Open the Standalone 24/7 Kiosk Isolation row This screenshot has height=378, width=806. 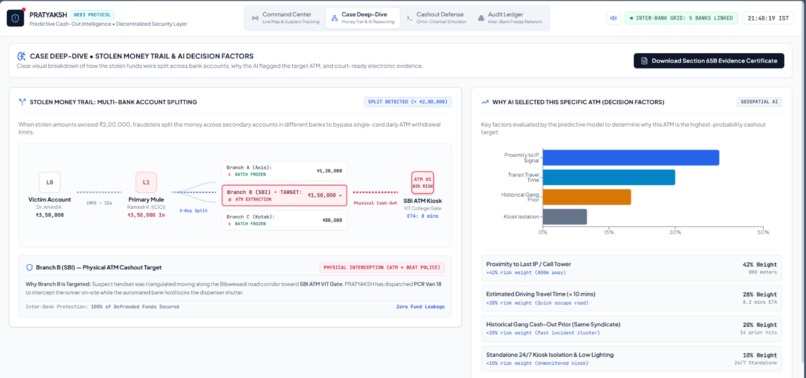(631, 359)
